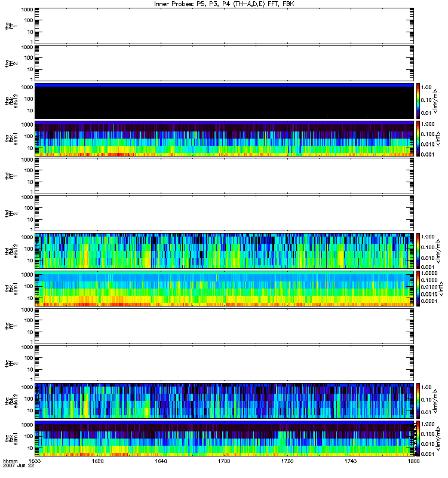Select the tha fbk scm1 spectrogram panel
448x478 pixels.
pos(225,139)
